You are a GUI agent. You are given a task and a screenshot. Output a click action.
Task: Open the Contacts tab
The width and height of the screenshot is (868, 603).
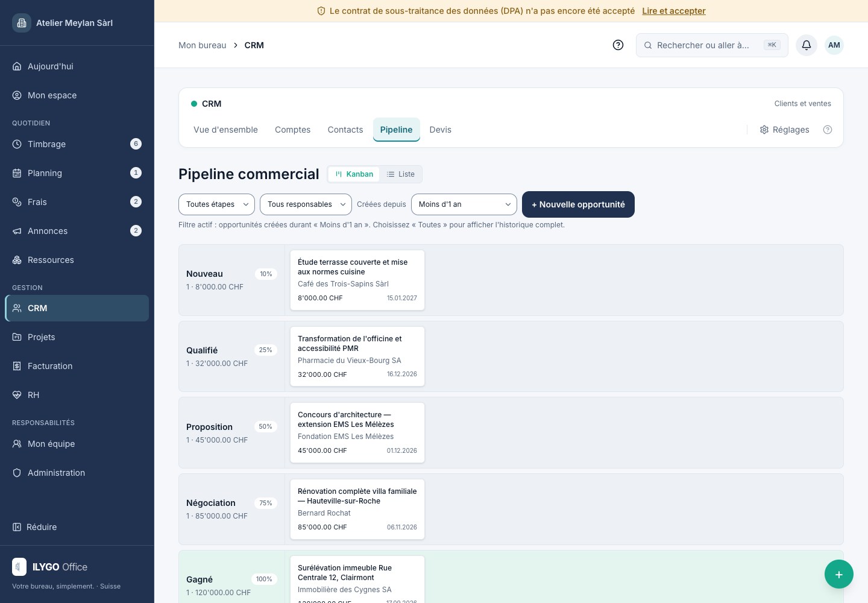pyautogui.click(x=345, y=130)
